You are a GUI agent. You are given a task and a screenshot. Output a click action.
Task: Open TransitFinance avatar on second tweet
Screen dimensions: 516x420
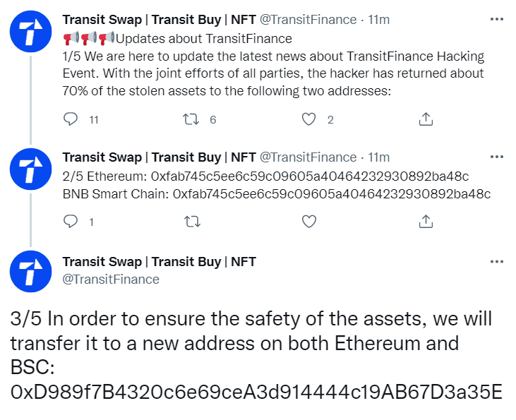coord(30,169)
